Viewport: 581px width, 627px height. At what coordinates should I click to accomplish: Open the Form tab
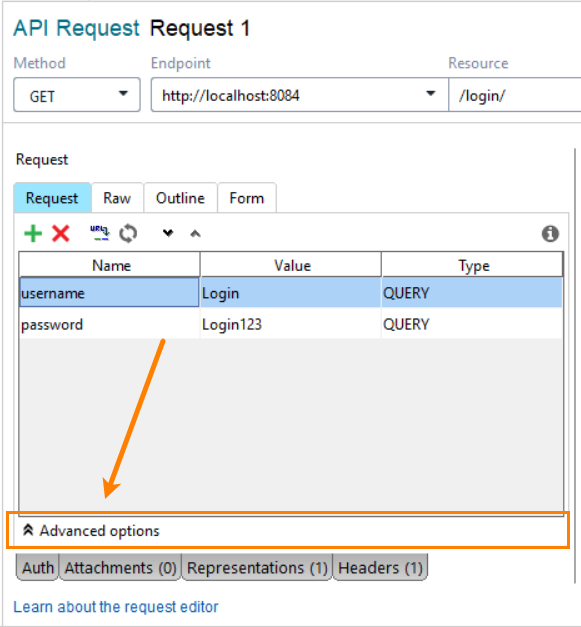coord(247,198)
